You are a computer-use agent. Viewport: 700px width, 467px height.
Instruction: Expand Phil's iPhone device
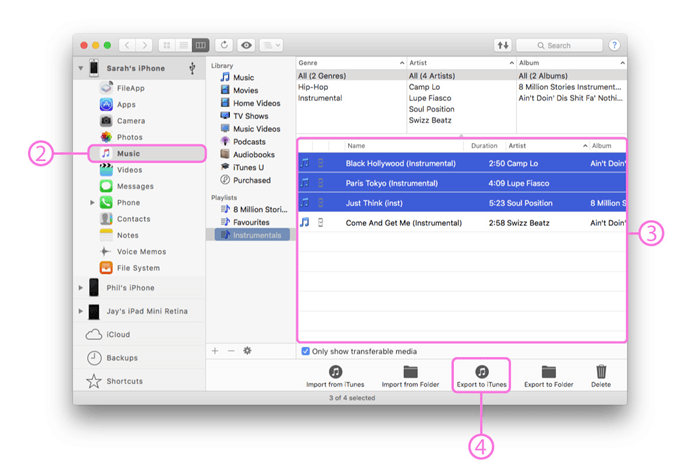81,288
